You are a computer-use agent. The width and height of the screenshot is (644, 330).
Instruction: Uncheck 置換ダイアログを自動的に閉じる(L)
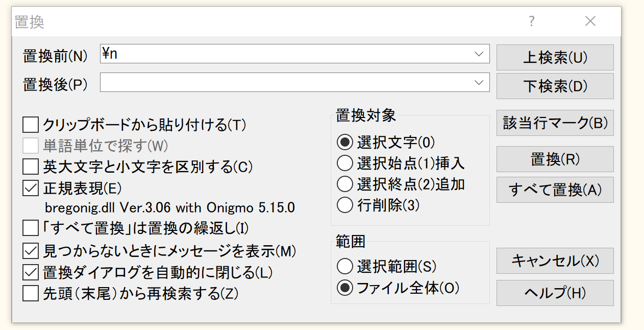click(31, 272)
